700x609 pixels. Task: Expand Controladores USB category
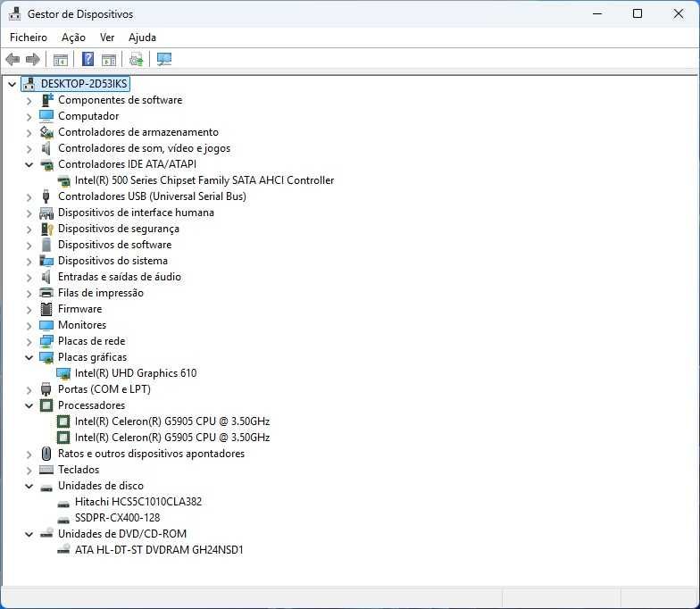point(29,196)
